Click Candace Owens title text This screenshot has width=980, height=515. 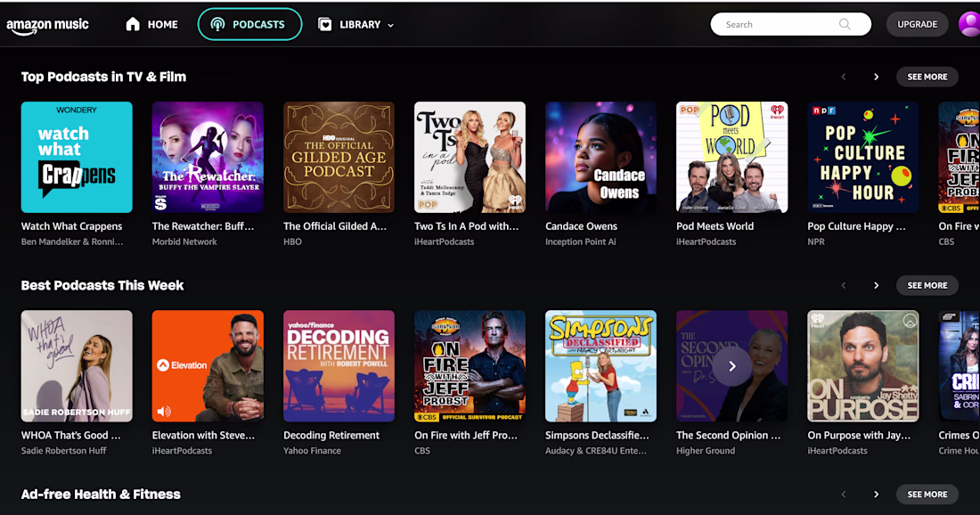581,226
